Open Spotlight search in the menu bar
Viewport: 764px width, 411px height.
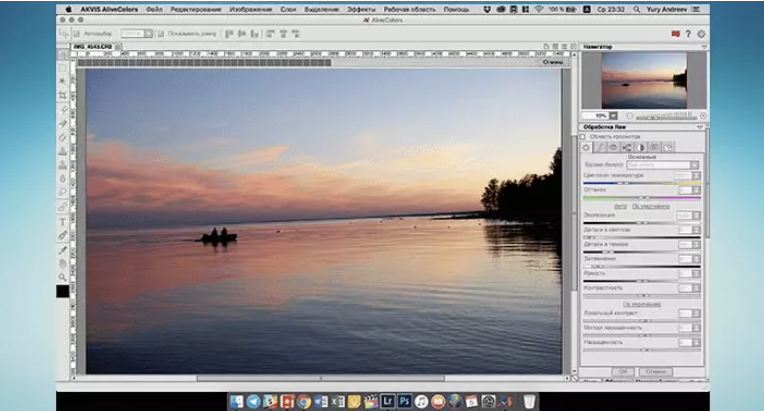click(x=636, y=9)
